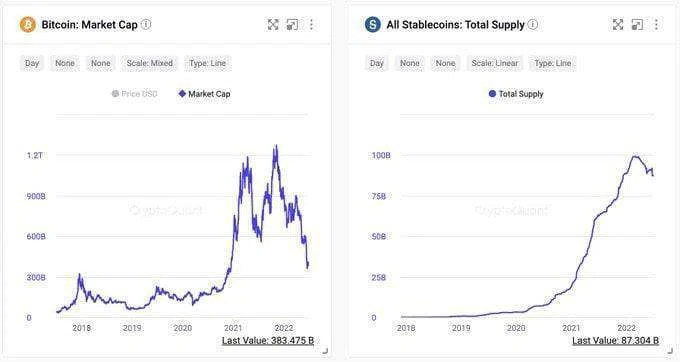Image resolution: width=680 pixels, height=362 pixels.
Task: Open Bitcoin chart in popup window
Action: coord(292,25)
